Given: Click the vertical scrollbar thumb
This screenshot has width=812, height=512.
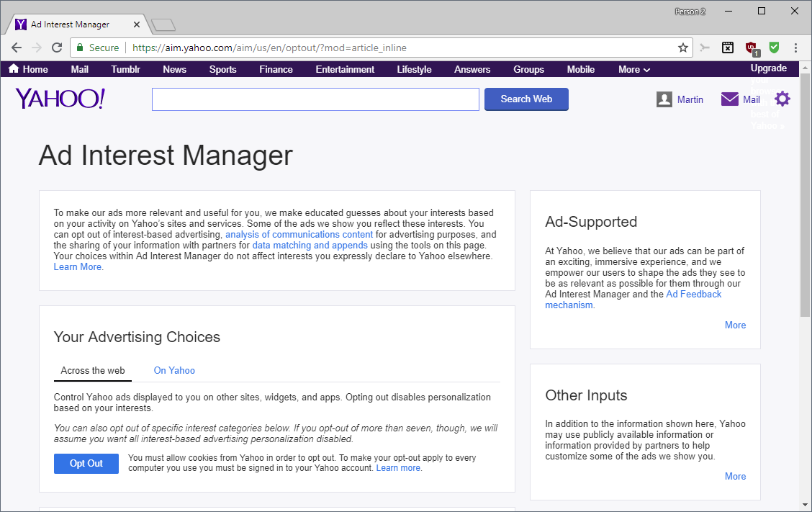Looking at the screenshot, I should (x=805, y=195).
